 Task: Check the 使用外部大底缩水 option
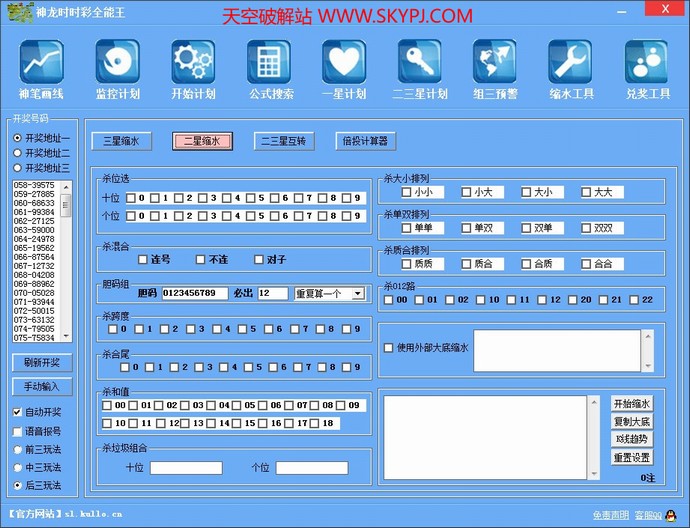point(389,348)
